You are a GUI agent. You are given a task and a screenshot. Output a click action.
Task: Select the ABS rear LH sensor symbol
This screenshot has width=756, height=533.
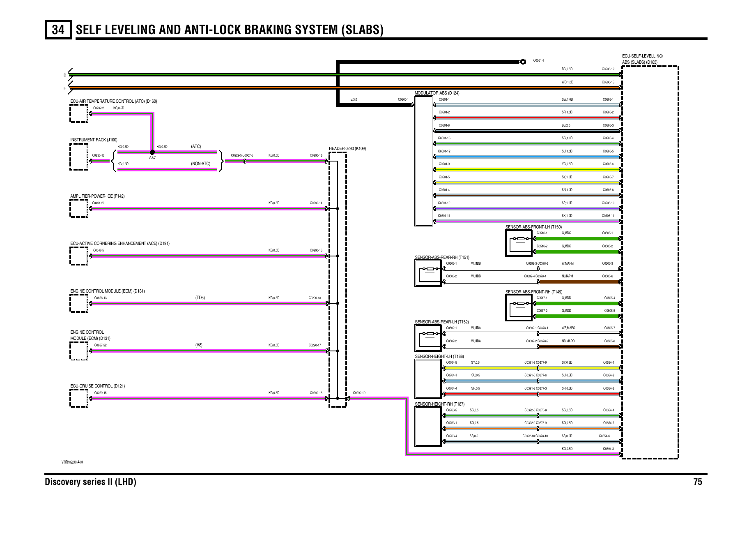tap(428, 338)
